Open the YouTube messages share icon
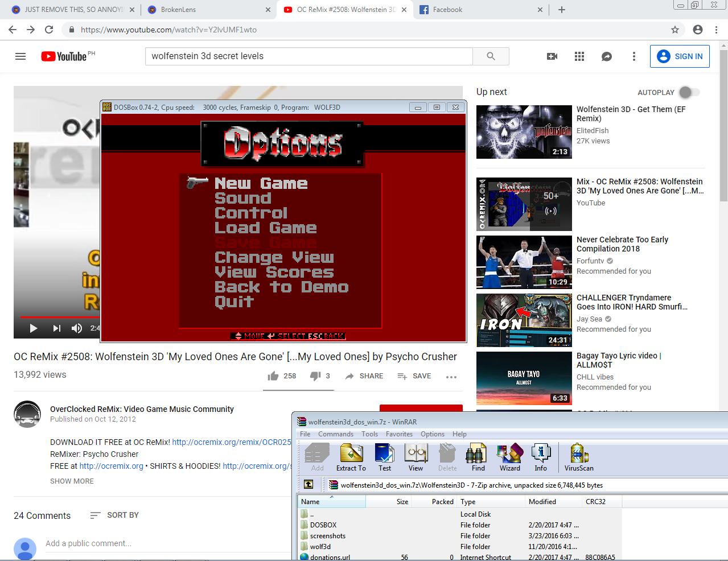The image size is (728, 561). click(x=607, y=56)
